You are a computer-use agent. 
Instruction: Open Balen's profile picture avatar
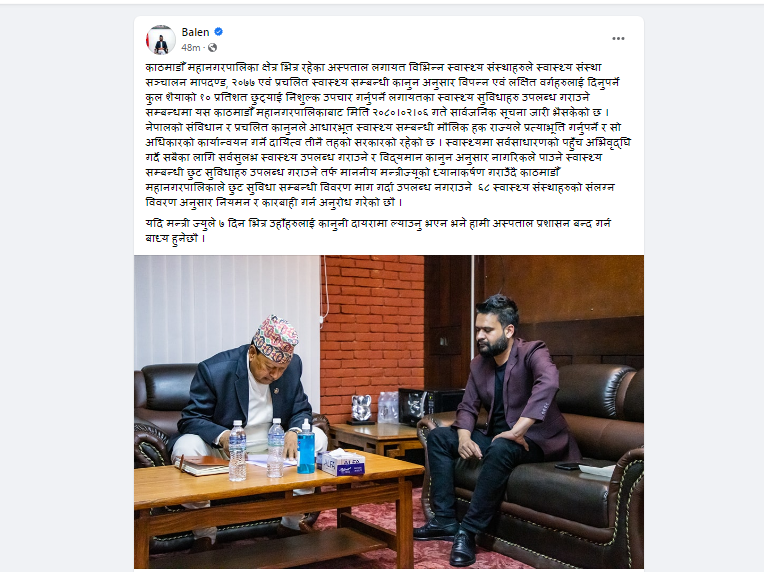(x=160, y=39)
